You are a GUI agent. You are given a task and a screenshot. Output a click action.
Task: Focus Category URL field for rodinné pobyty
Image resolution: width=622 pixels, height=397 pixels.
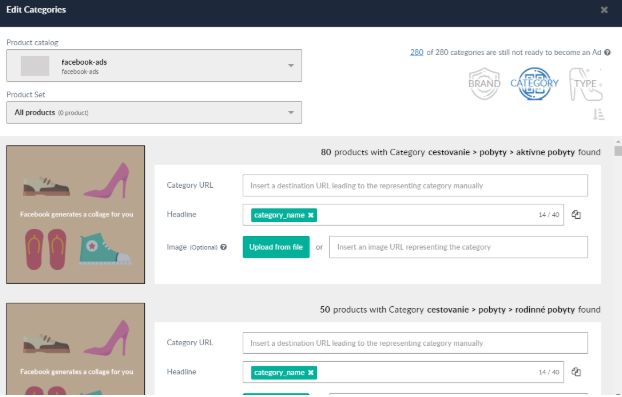click(x=415, y=343)
